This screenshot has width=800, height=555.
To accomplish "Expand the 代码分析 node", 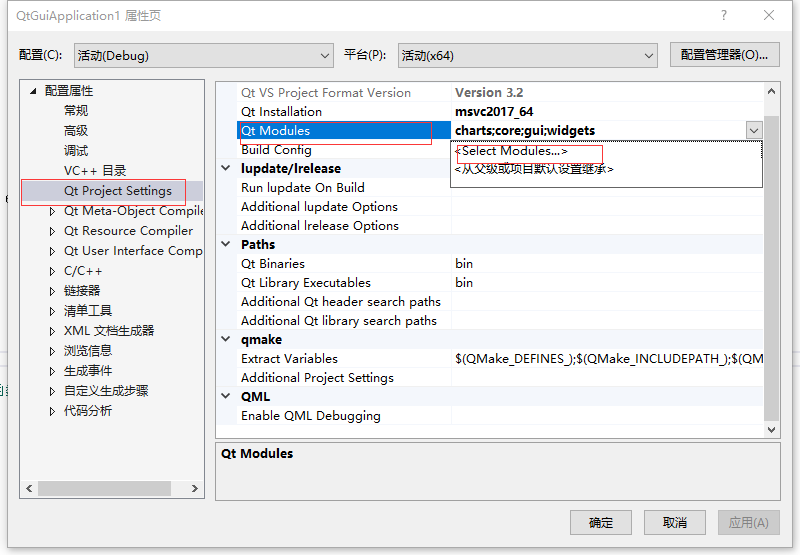I will pyautogui.click(x=52, y=411).
